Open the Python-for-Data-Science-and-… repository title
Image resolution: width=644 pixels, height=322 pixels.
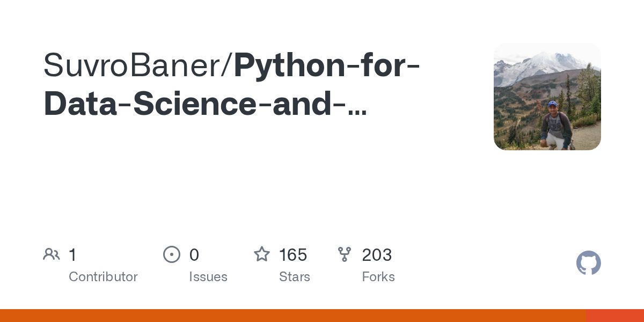point(327,65)
